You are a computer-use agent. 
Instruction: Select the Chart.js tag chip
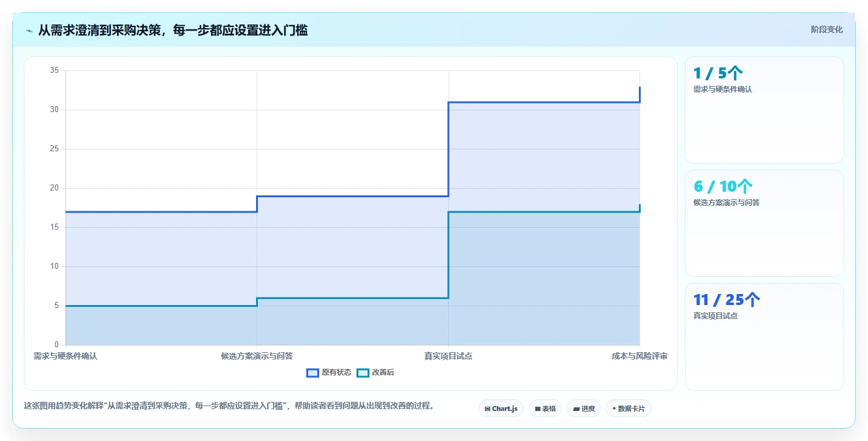click(501, 409)
